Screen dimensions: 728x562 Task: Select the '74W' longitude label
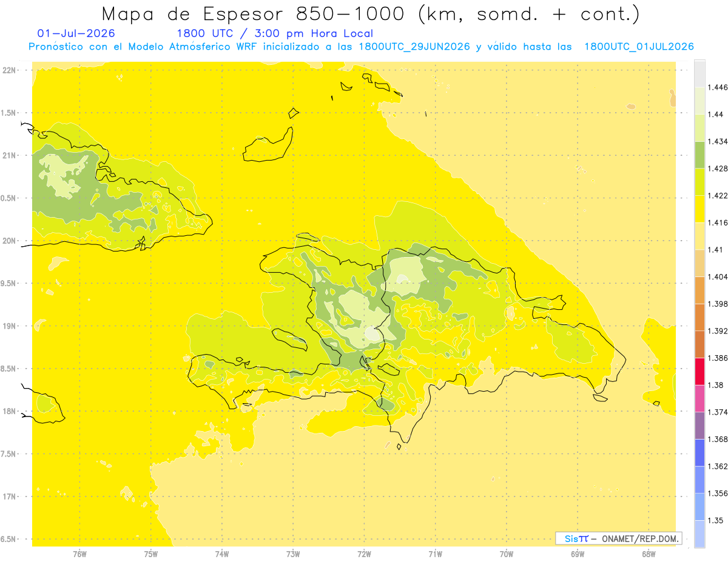[x=222, y=554]
